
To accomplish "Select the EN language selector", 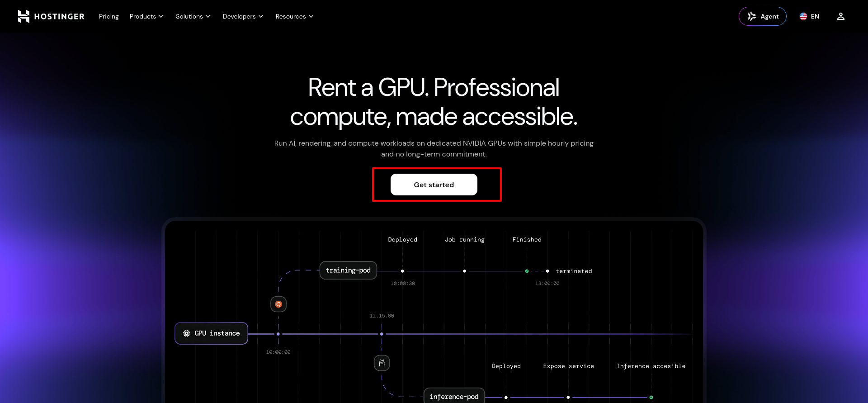I will (809, 16).
